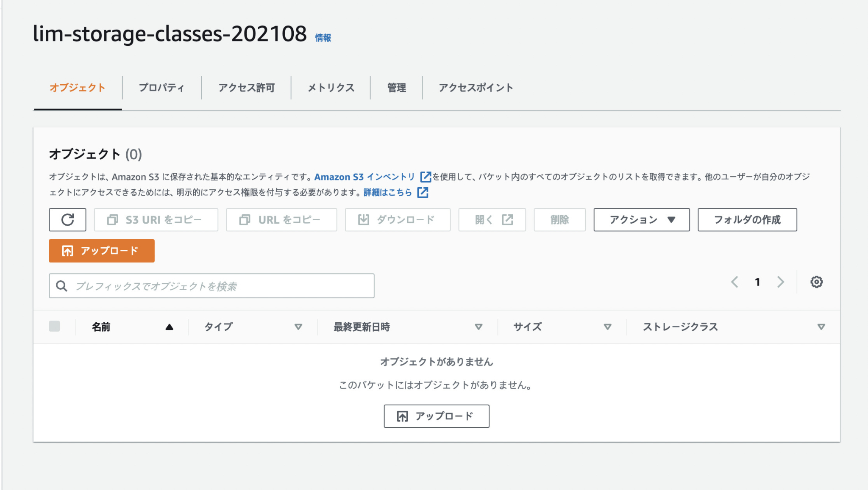
Task: Open the ストレージクラス filter dropdown
Action: tap(821, 327)
